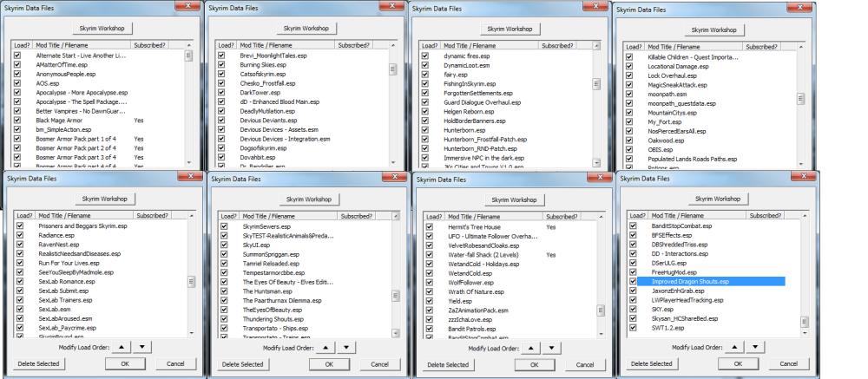Viewport: 868px width, 379px height.
Task: Uncheck AMatterOfTime.esp load checkbox
Action: click(x=17, y=65)
